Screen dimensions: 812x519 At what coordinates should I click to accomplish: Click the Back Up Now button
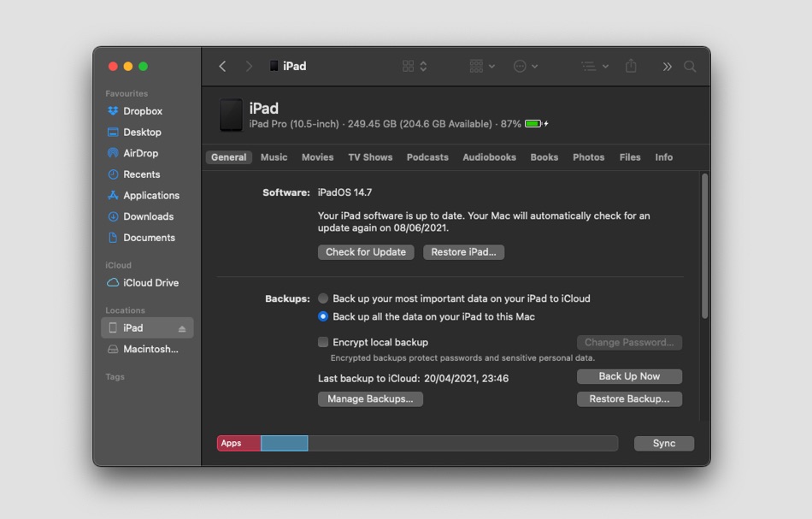(x=629, y=376)
